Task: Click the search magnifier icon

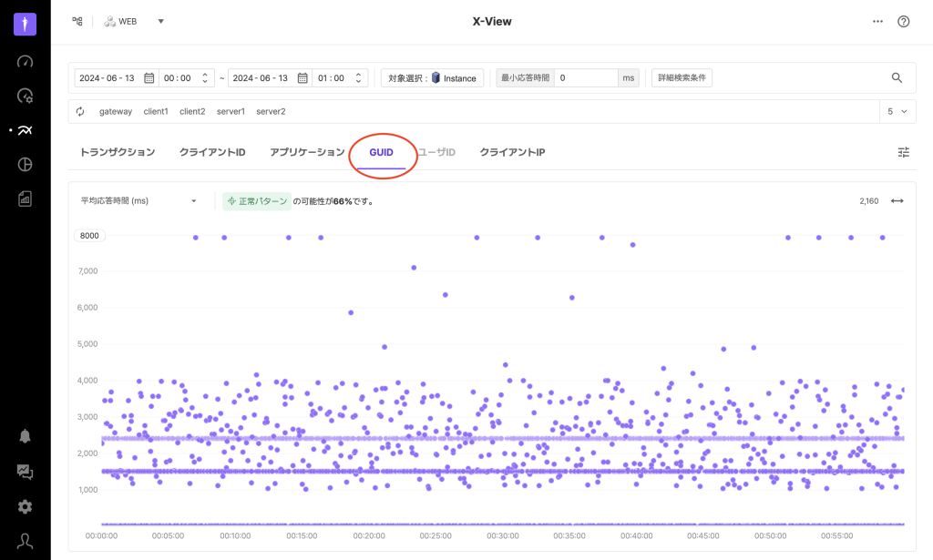Action: point(897,78)
